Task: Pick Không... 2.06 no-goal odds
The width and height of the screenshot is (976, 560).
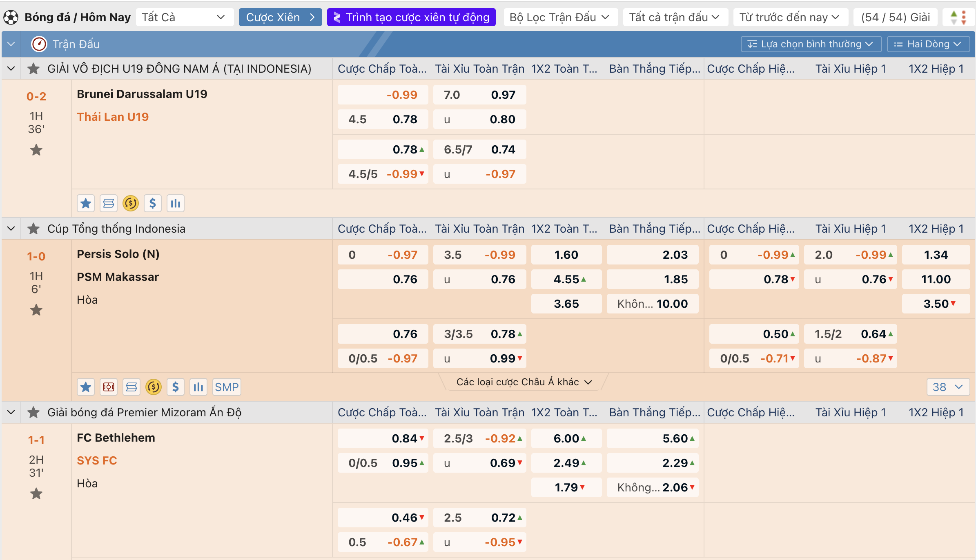Action: point(653,487)
